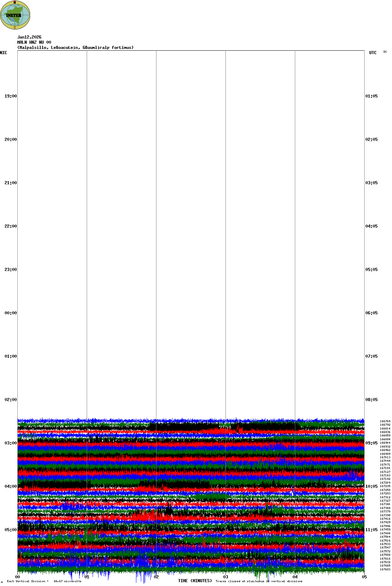Click the 11:05 UTC time marker
Screen dimensions: 392x586
(372, 530)
